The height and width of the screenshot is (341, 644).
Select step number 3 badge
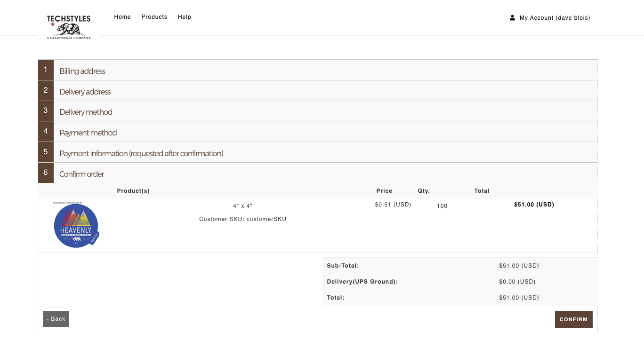pyautogui.click(x=46, y=111)
